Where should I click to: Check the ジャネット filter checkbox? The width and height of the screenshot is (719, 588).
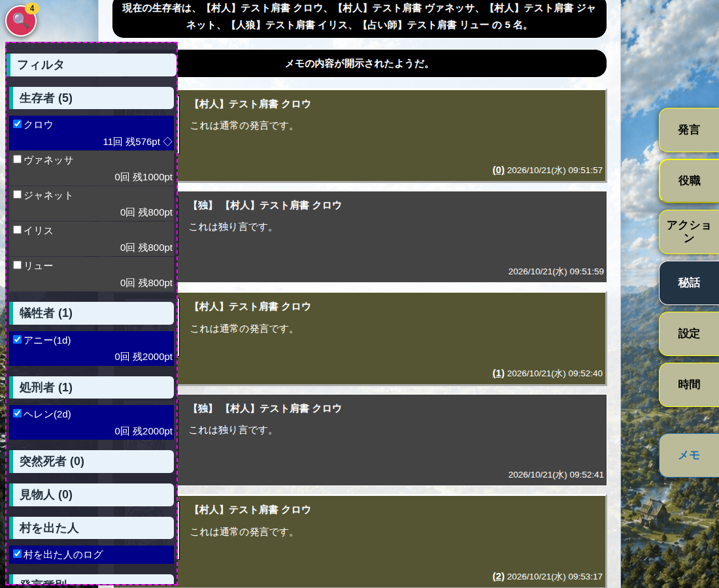click(x=18, y=194)
